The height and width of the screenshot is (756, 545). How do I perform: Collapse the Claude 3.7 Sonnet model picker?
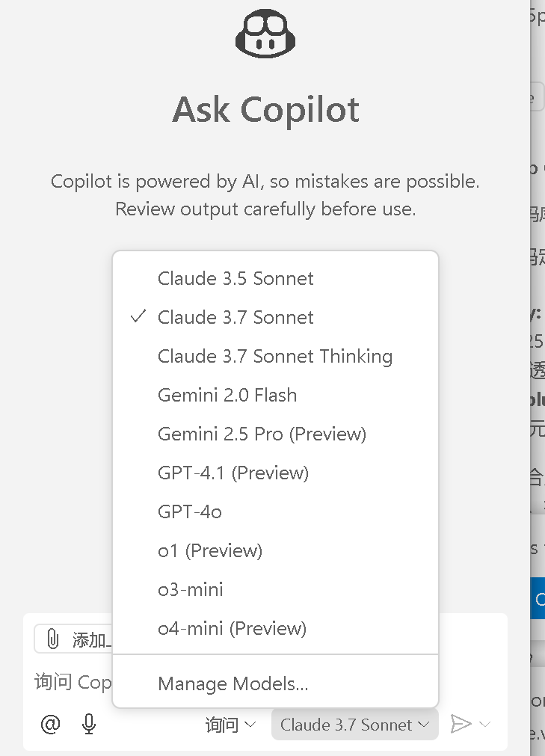click(354, 725)
